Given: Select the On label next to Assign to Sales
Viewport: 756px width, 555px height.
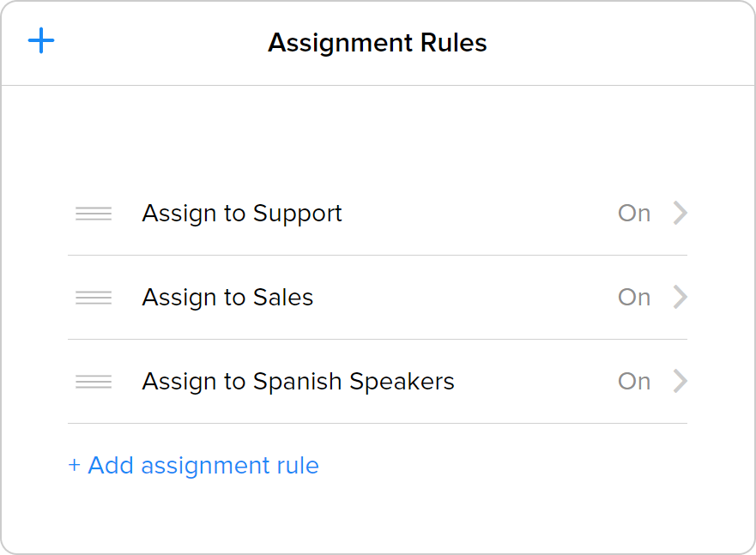Looking at the screenshot, I should 634,298.
